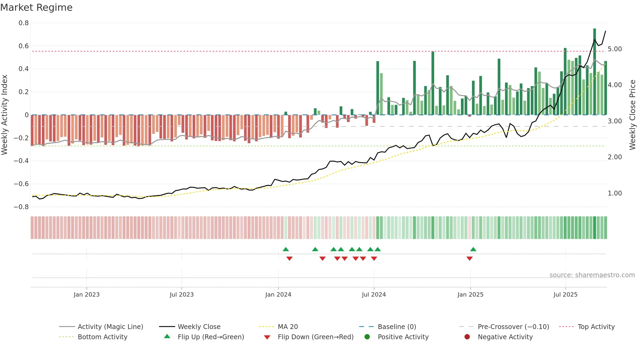Click the first Flip Down marker after Jan 2024

tap(290, 258)
